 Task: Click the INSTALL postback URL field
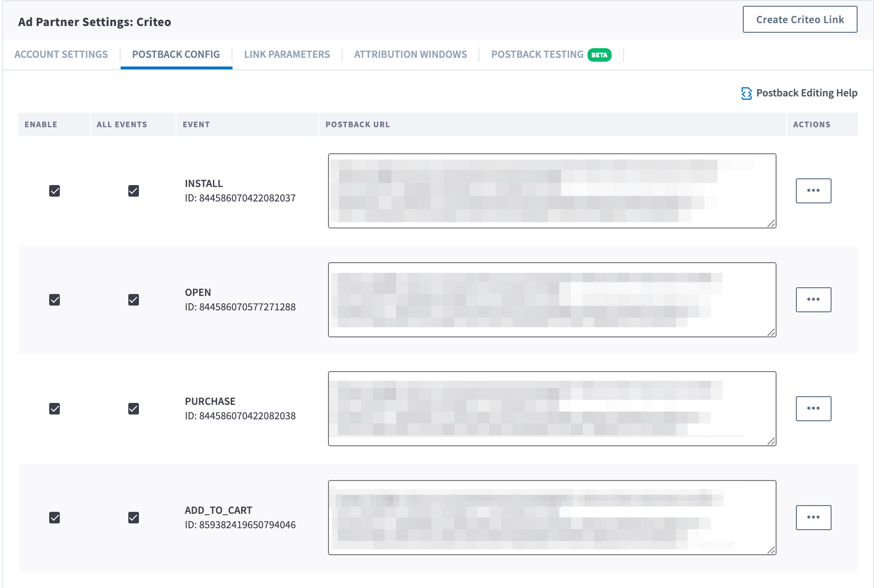tap(552, 191)
